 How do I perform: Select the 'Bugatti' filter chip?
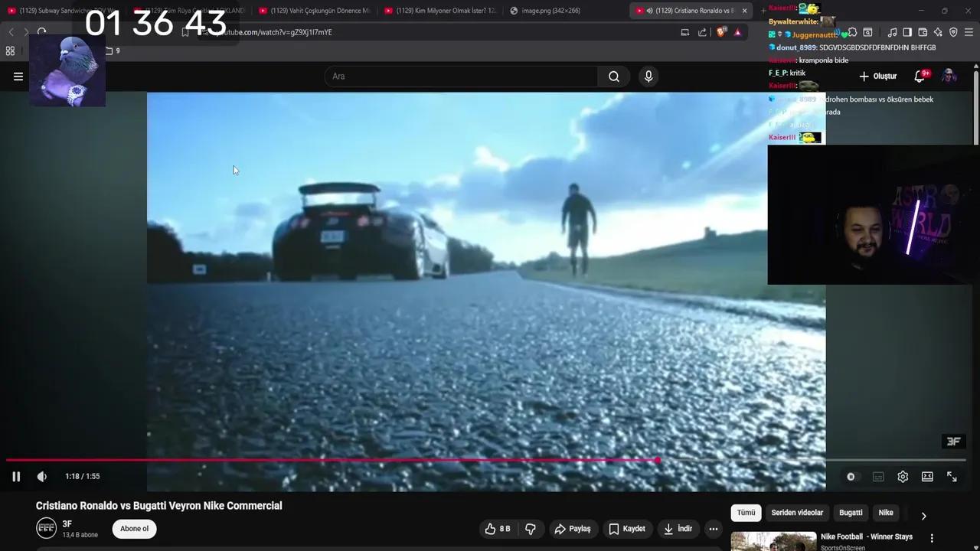[851, 513]
